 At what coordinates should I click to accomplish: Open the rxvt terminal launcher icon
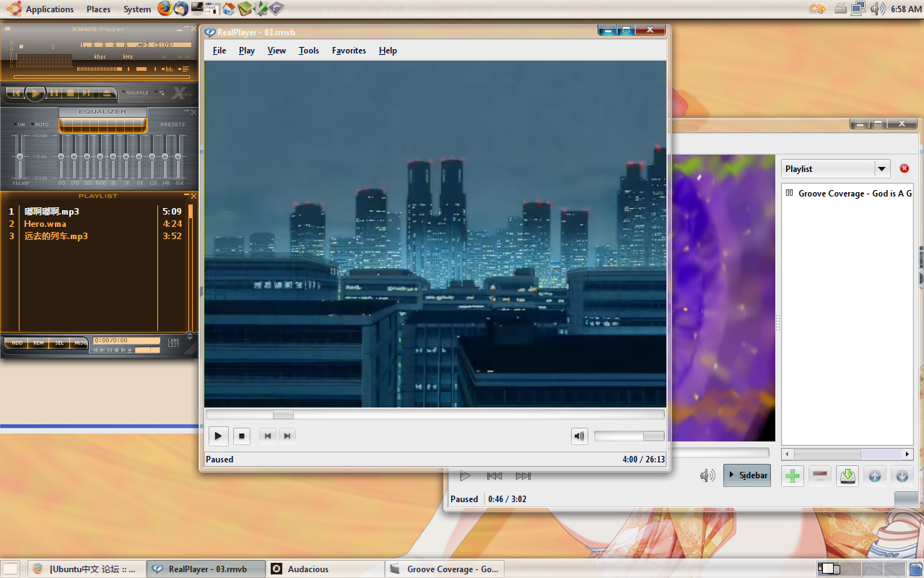click(x=212, y=9)
